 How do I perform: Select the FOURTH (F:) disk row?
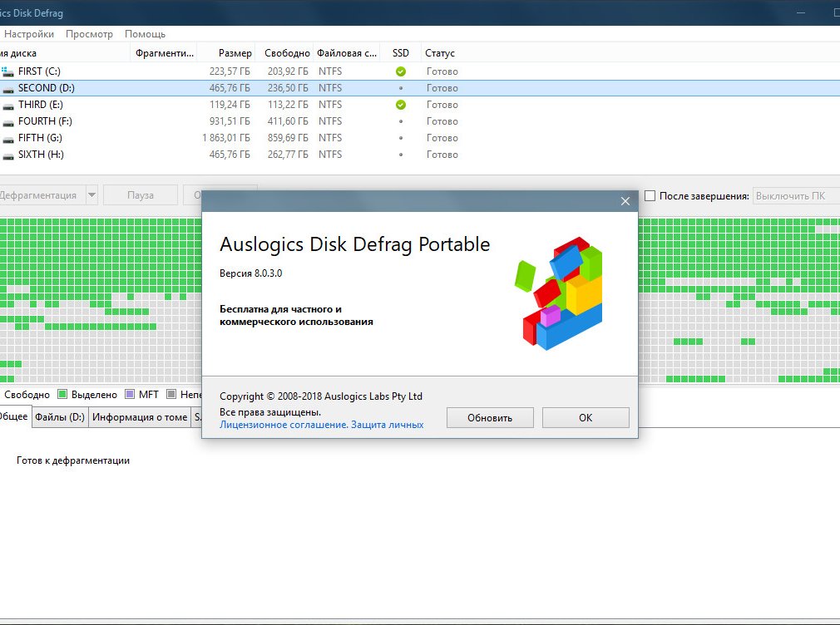pos(420,121)
